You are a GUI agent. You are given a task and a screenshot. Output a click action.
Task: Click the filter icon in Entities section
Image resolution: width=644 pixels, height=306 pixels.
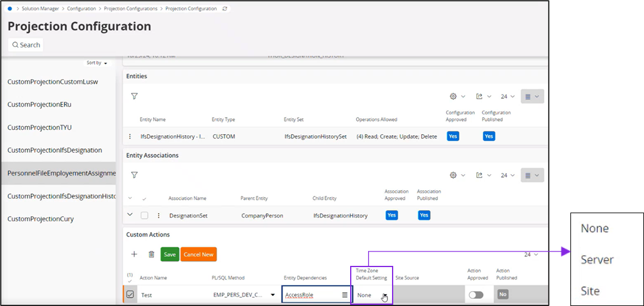134,96
